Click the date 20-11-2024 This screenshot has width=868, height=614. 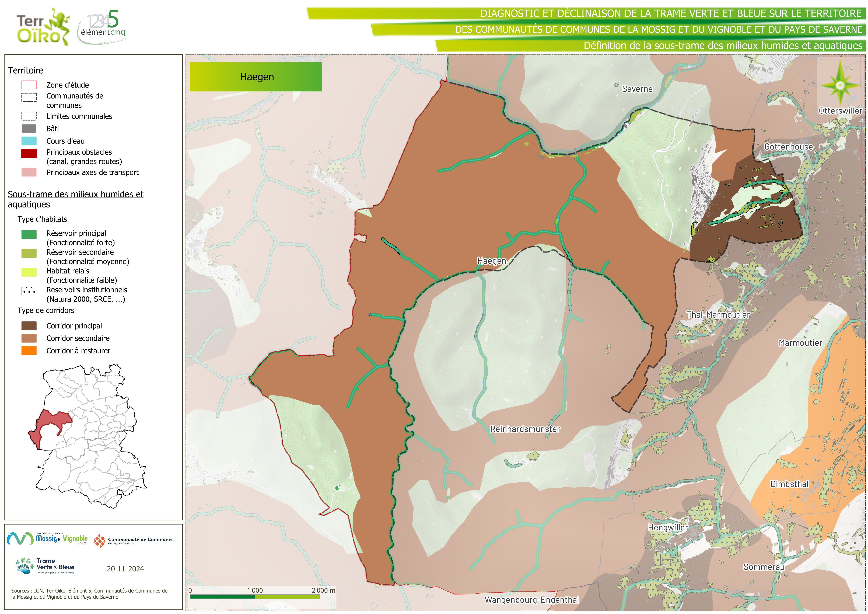tap(125, 569)
